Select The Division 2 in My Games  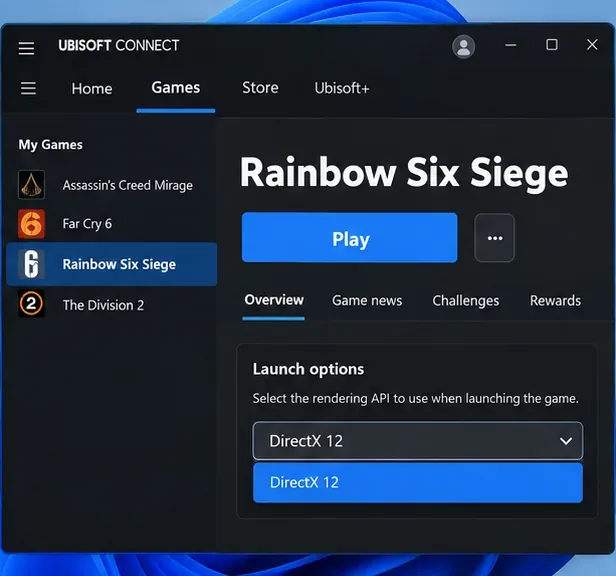tap(112, 305)
